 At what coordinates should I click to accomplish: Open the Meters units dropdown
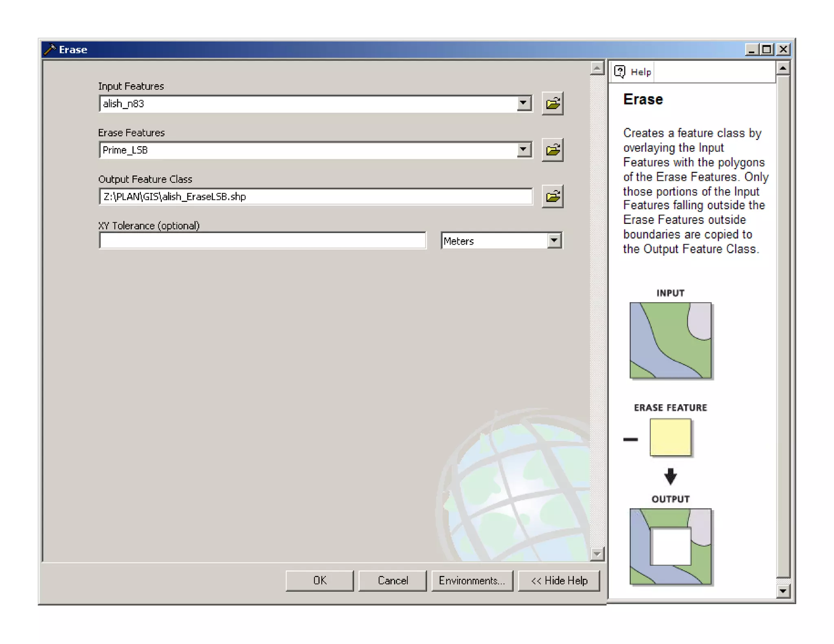point(554,241)
